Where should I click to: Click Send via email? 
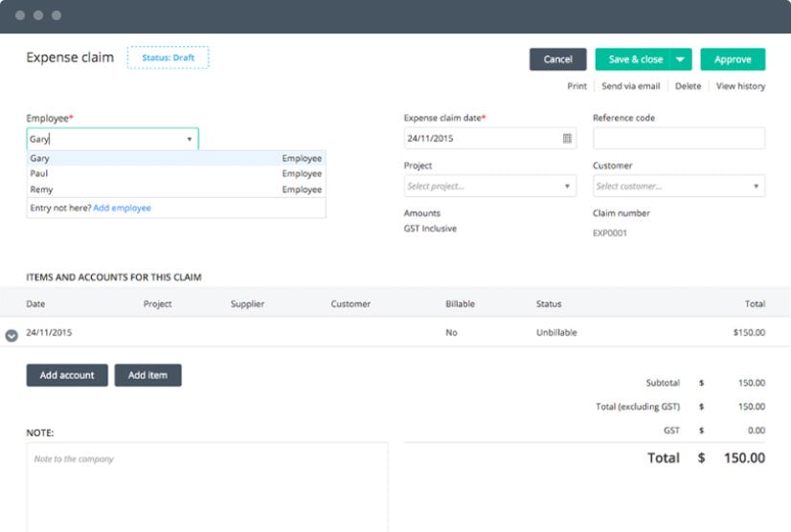(630, 86)
